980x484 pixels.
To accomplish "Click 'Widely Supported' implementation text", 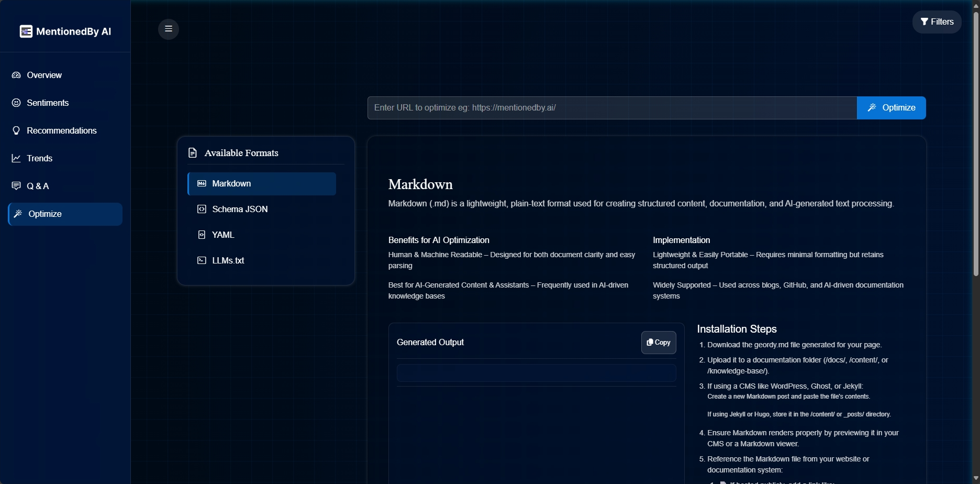I will (x=778, y=291).
